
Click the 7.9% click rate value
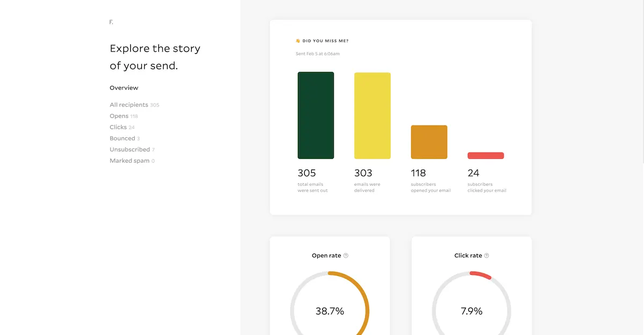pos(472,311)
